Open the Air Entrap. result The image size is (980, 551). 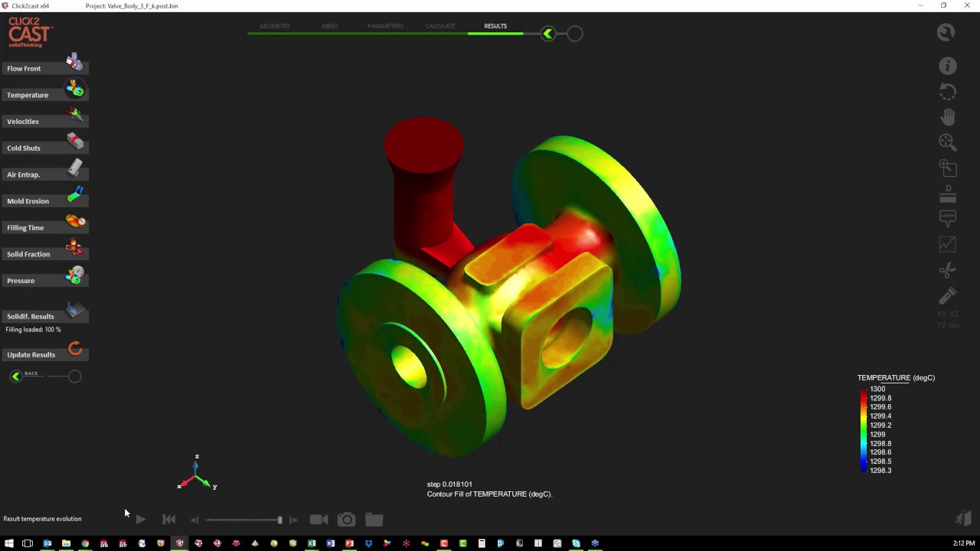[45, 174]
